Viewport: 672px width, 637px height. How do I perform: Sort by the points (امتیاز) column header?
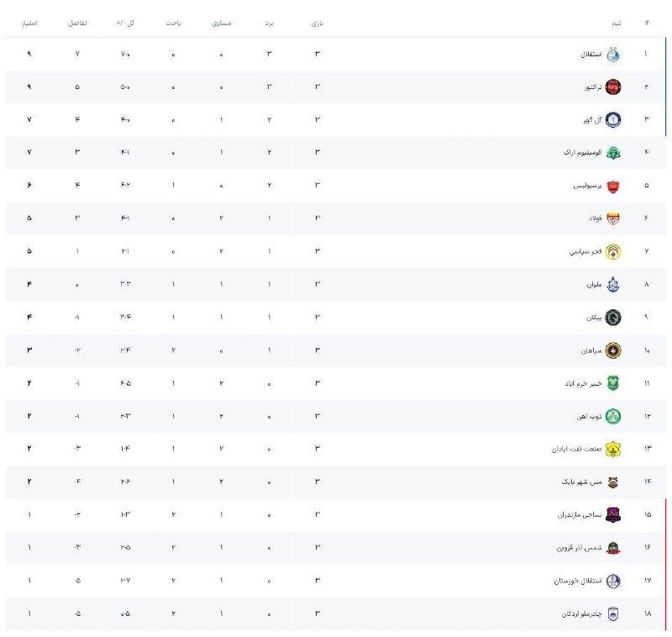coord(29,23)
